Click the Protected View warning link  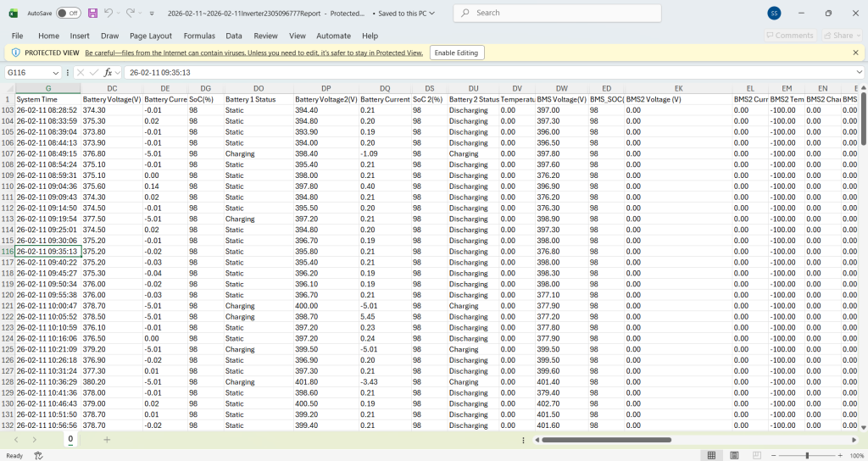(253, 53)
